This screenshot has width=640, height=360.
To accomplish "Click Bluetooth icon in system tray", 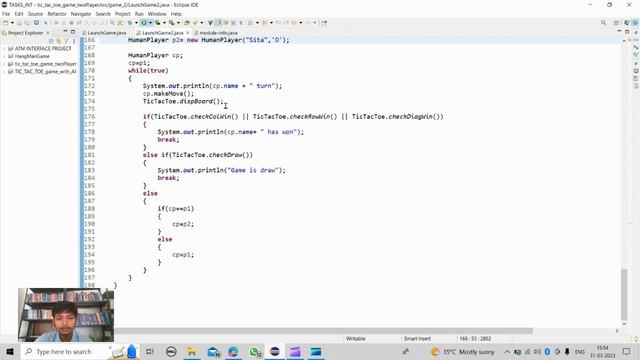I will coord(547,351).
